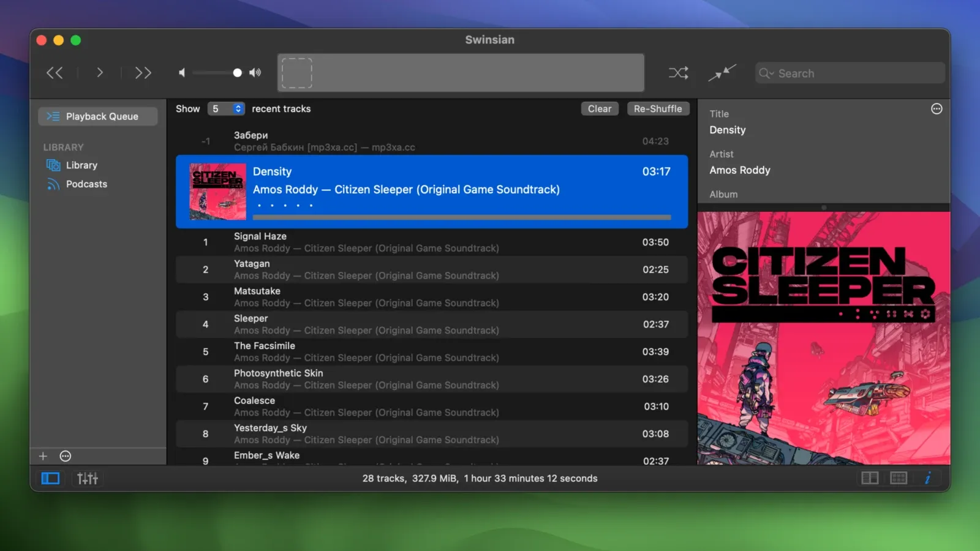Toggle the track info inspector
Image resolution: width=980 pixels, height=551 pixels.
coord(927,478)
